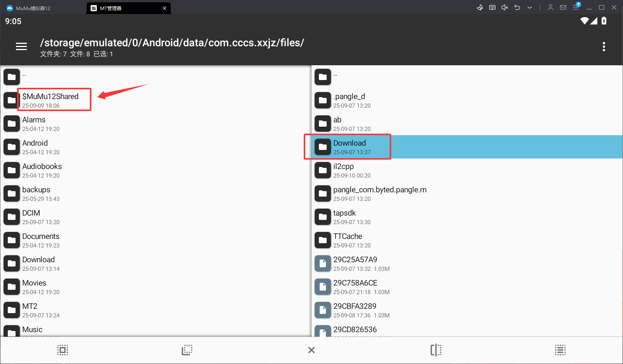Click the Audiobooks folder icon

click(12, 170)
